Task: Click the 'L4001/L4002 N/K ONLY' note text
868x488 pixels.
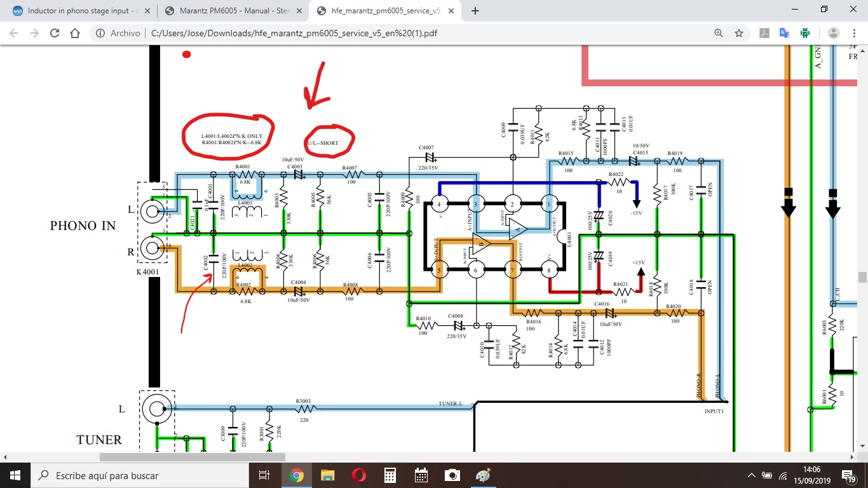Action: [x=232, y=136]
